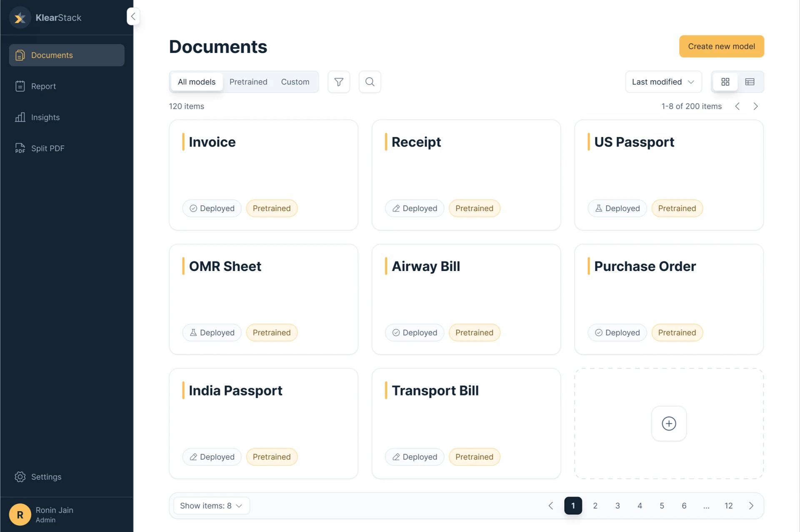The image size is (800, 532).
Task: Click the Create new model button
Action: (722, 46)
